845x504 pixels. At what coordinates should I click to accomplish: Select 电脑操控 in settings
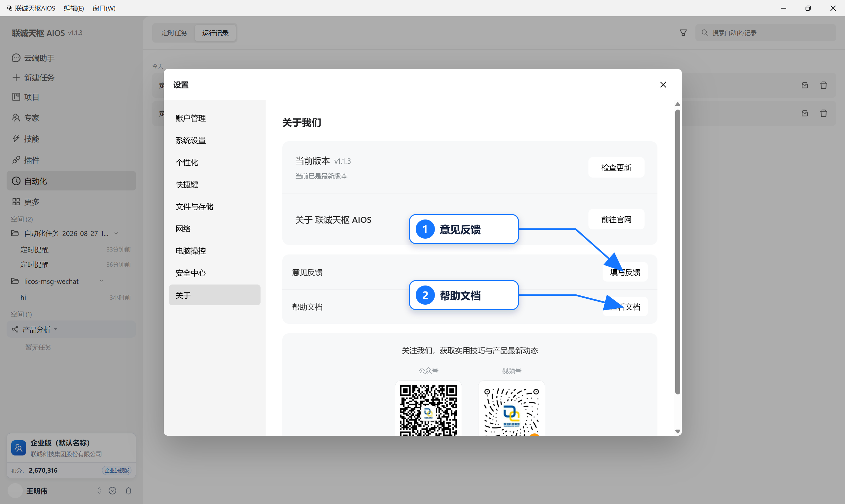coord(214,251)
